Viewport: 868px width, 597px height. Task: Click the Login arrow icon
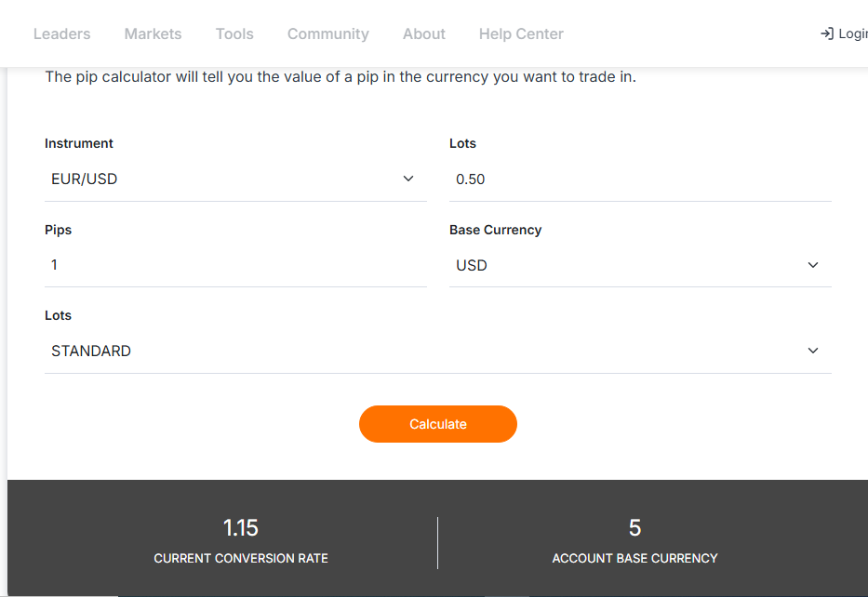click(826, 33)
